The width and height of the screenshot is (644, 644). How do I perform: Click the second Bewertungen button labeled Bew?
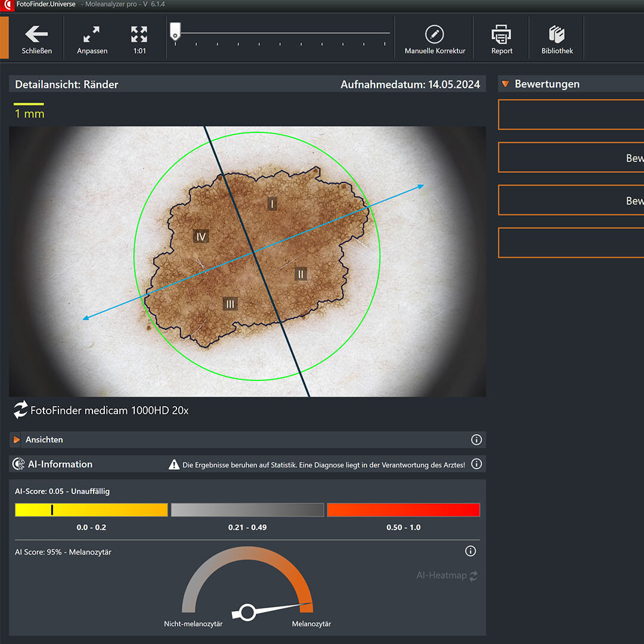tap(571, 157)
